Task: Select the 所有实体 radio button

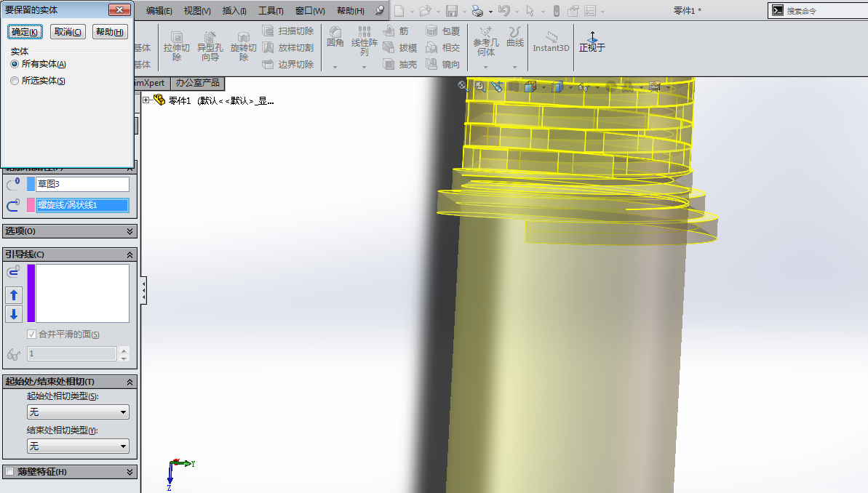Action: click(x=15, y=64)
